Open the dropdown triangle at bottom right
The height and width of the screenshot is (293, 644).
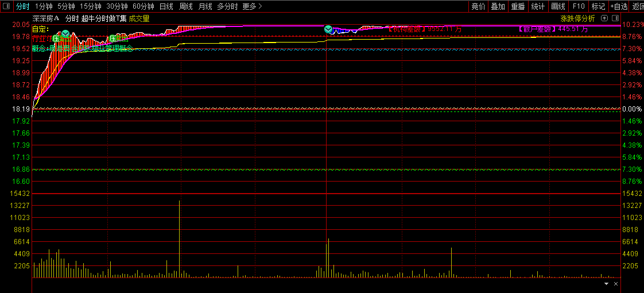(x=607, y=284)
